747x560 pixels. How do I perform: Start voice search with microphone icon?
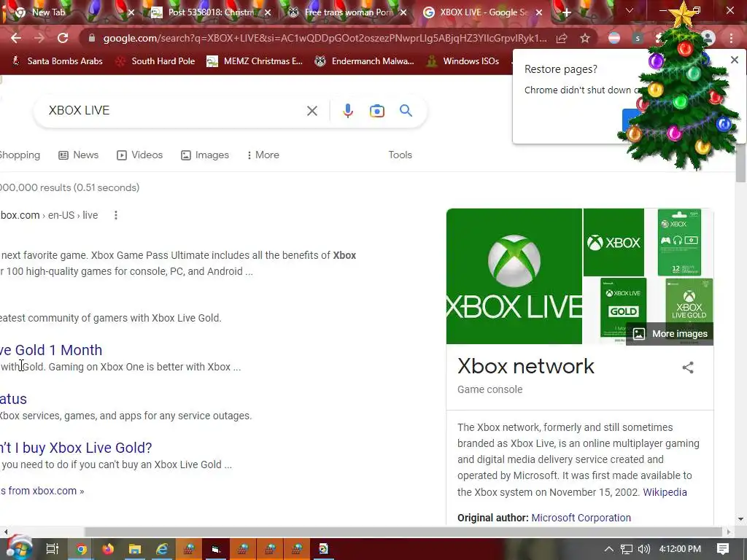348,111
